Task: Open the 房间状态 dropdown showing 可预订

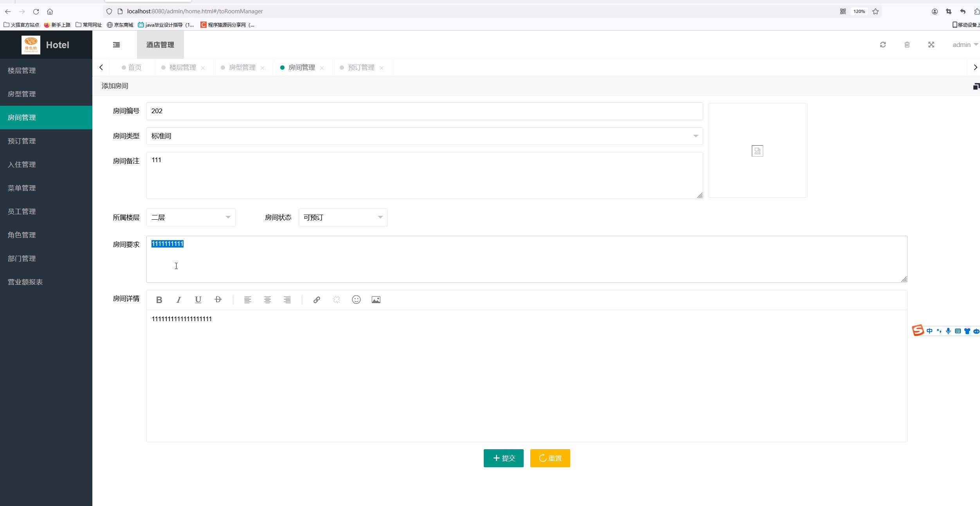Action: (343, 217)
